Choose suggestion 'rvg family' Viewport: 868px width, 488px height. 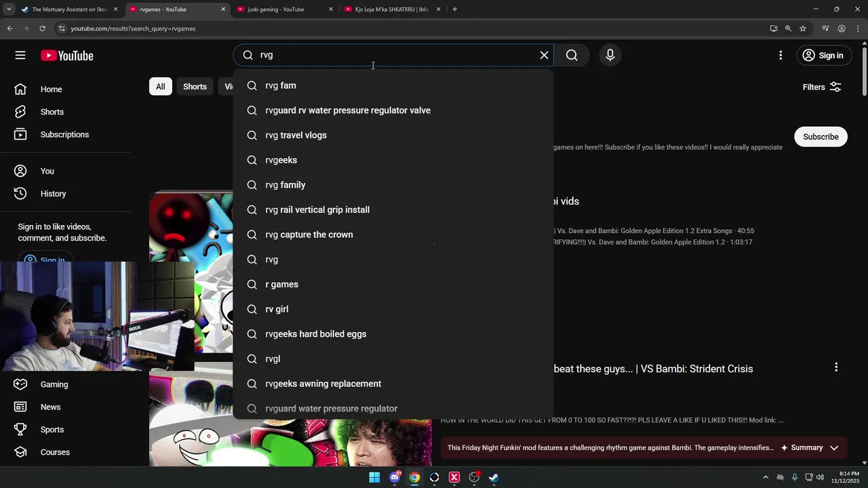click(393, 185)
